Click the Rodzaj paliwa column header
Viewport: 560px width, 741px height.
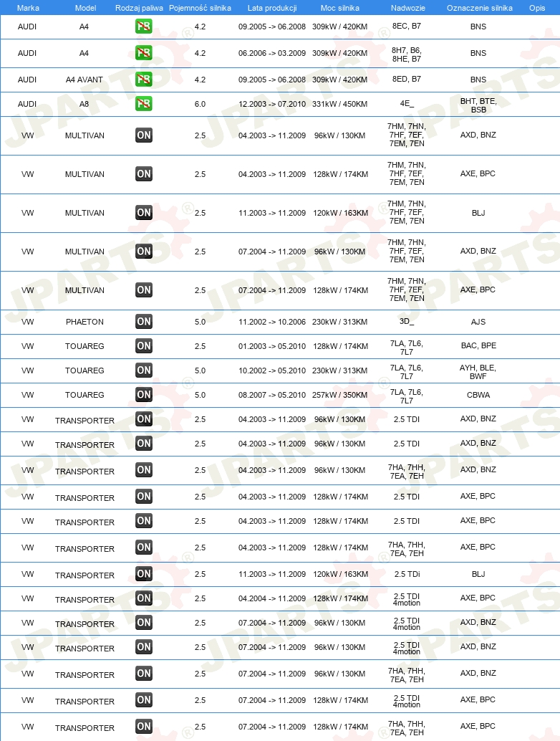[140, 8]
